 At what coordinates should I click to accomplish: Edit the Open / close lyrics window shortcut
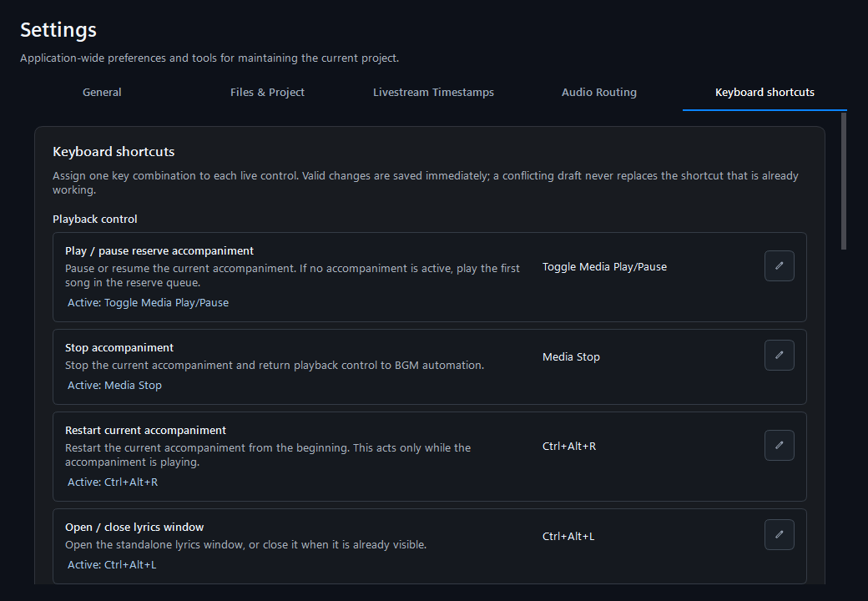pyautogui.click(x=779, y=534)
